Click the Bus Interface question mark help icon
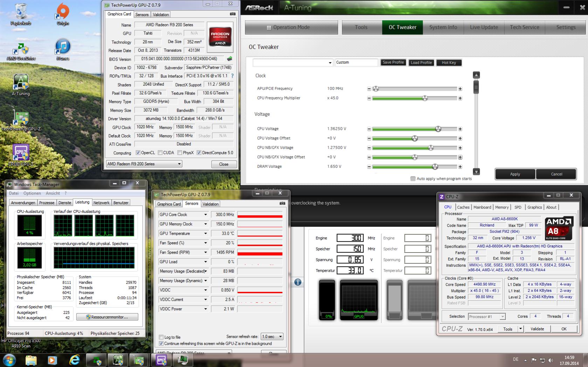588x367 pixels. (232, 76)
